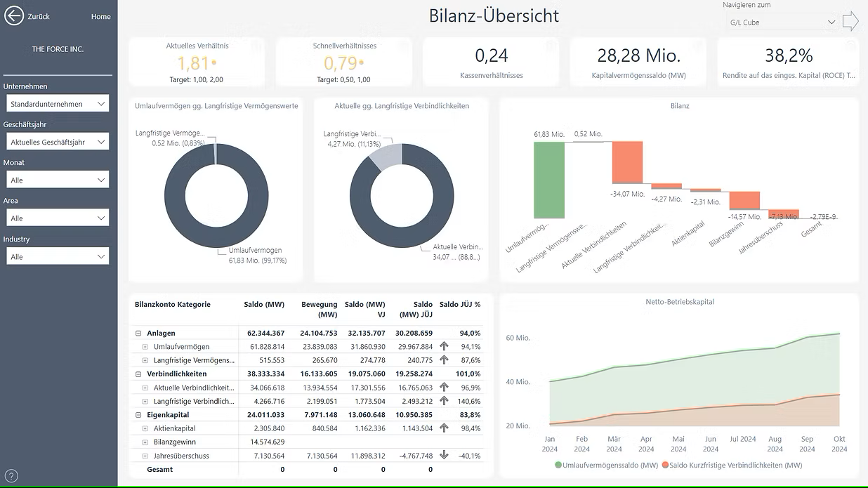868x488 pixels.
Task: Click the Home navigation link
Action: [x=100, y=15]
